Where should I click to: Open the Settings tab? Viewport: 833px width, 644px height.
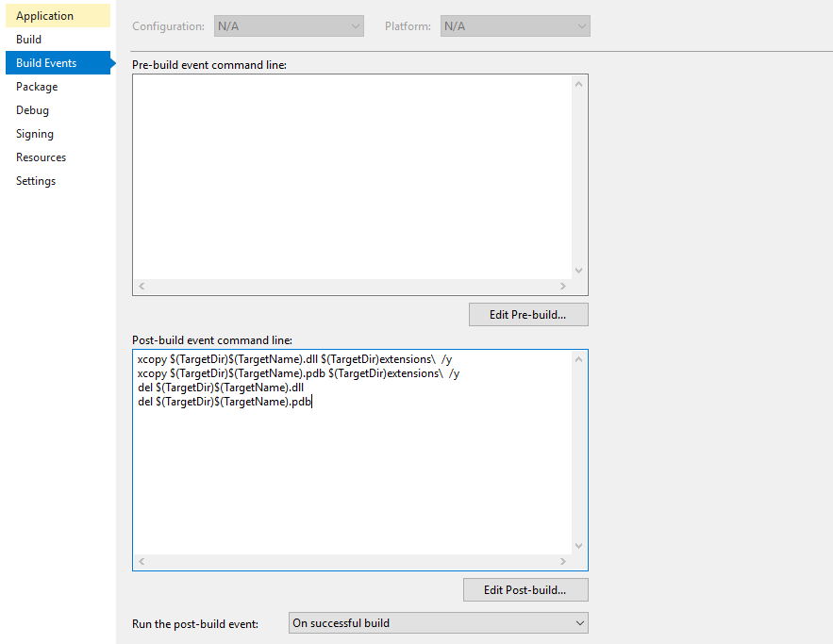(x=36, y=181)
